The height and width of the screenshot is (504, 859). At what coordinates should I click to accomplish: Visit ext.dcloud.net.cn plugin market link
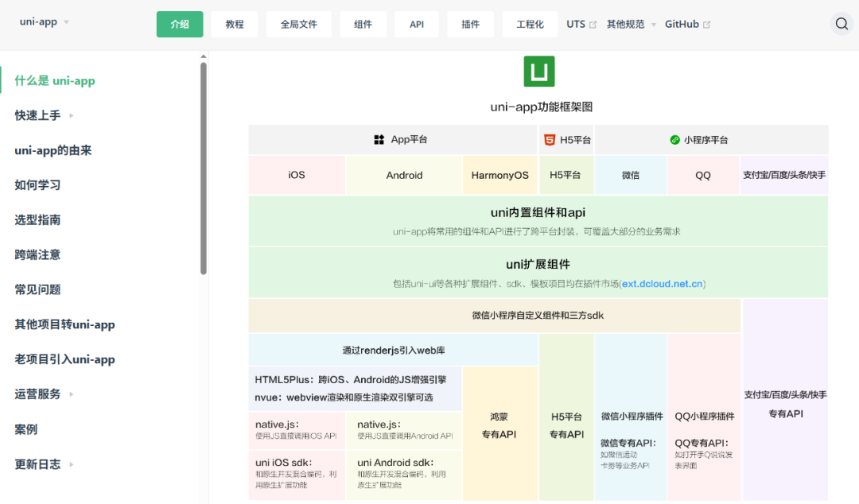(x=663, y=284)
